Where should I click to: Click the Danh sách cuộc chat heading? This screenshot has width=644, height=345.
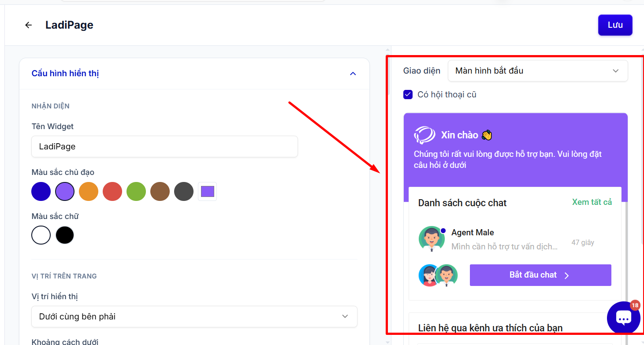coord(462,203)
